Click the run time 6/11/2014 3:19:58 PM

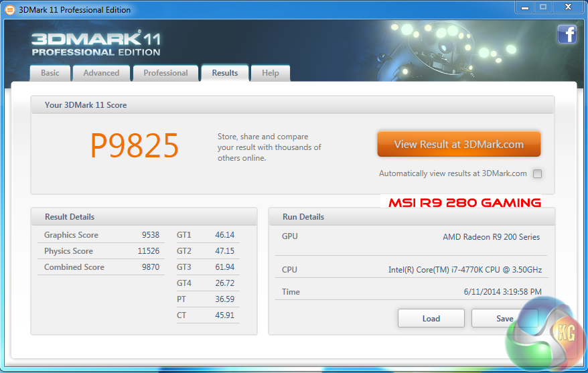502,292
